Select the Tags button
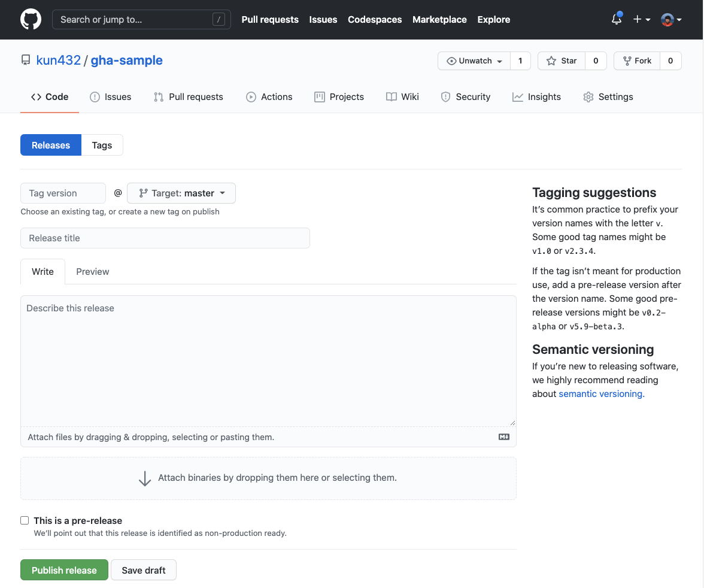The height and width of the screenshot is (588, 704). click(102, 145)
